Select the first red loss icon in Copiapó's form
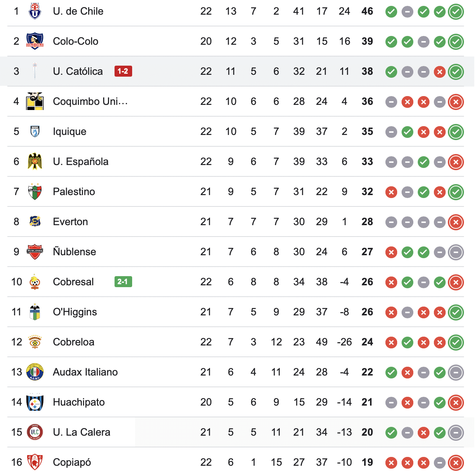The height and width of the screenshot is (476, 475). (391, 462)
